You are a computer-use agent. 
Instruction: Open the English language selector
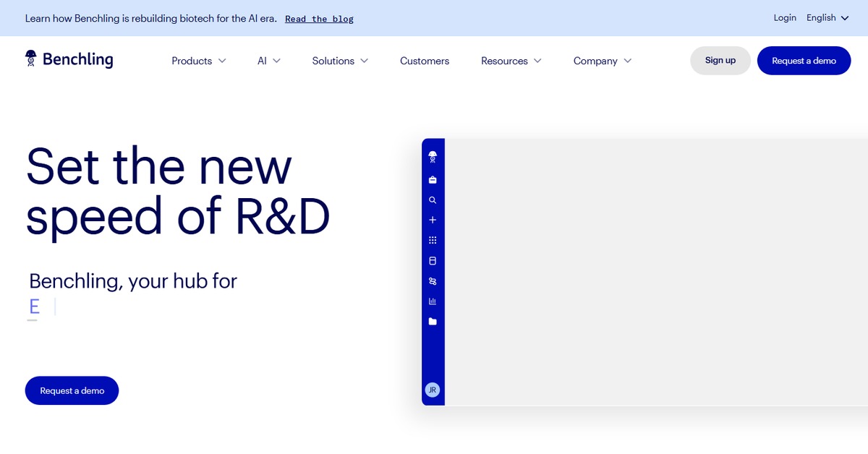pos(827,18)
